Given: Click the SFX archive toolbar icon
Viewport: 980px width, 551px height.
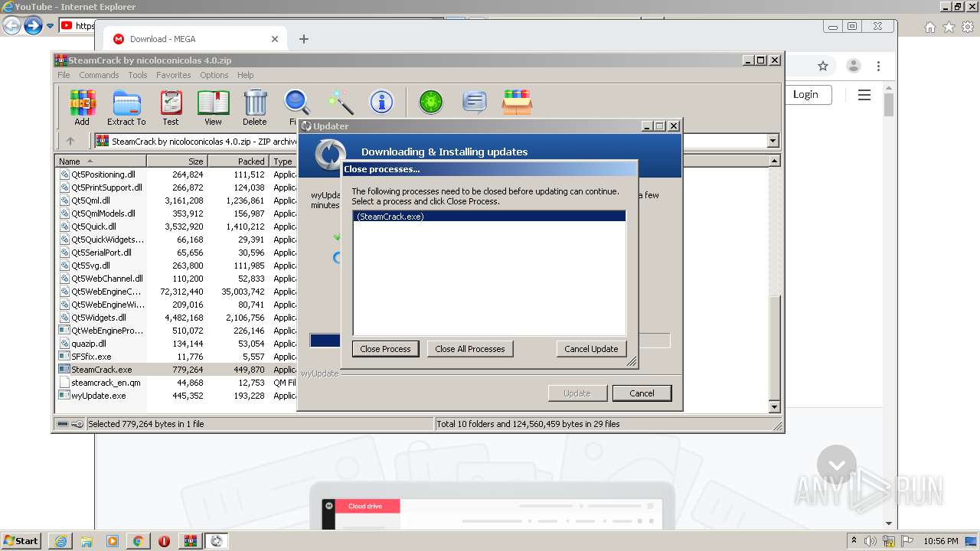Looking at the screenshot, I should pyautogui.click(x=517, y=102).
